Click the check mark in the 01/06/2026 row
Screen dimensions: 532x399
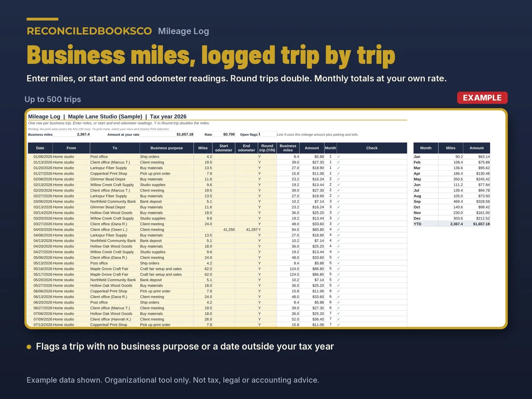tap(339, 157)
